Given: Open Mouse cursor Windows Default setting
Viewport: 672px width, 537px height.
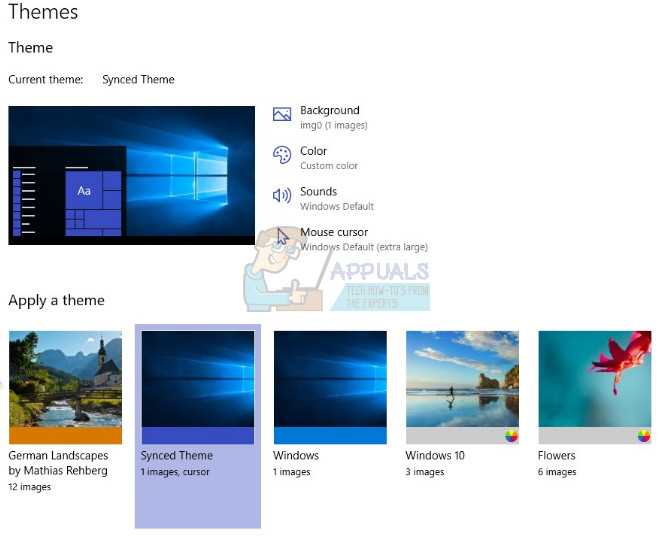Looking at the screenshot, I should (364, 239).
